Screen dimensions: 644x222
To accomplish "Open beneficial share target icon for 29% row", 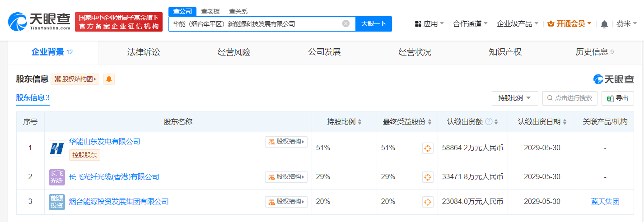I will pyautogui.click(x=428, y=177).
